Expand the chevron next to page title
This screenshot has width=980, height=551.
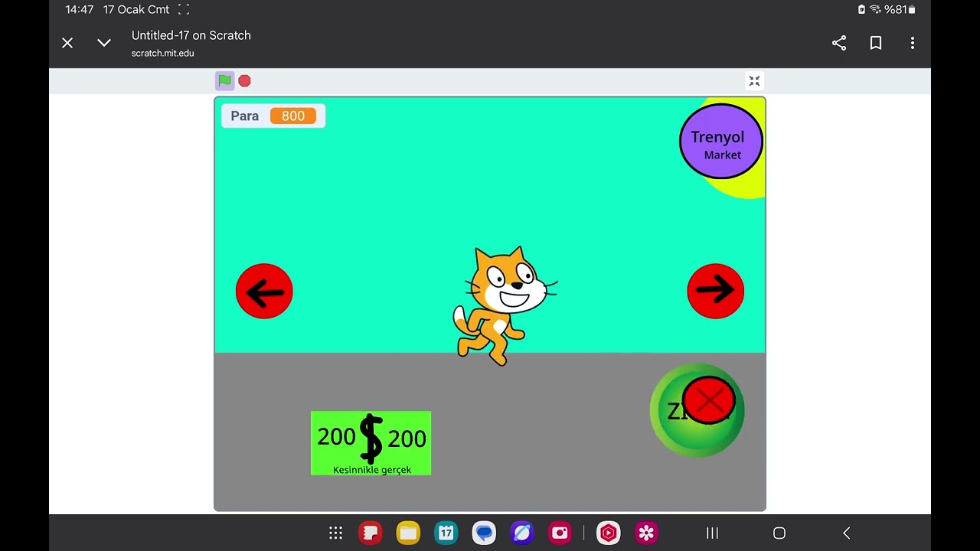click(104, 43)
